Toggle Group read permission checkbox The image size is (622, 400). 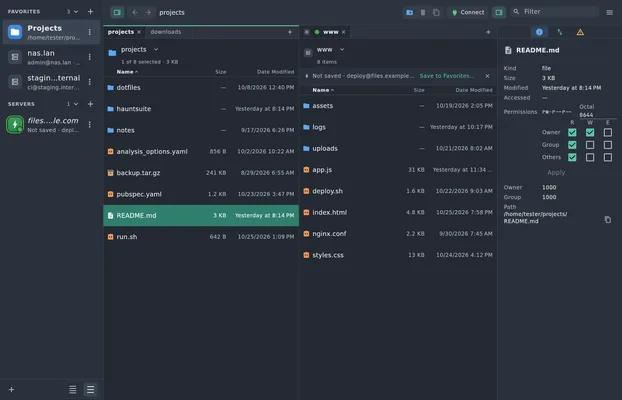tap(572, 145)
